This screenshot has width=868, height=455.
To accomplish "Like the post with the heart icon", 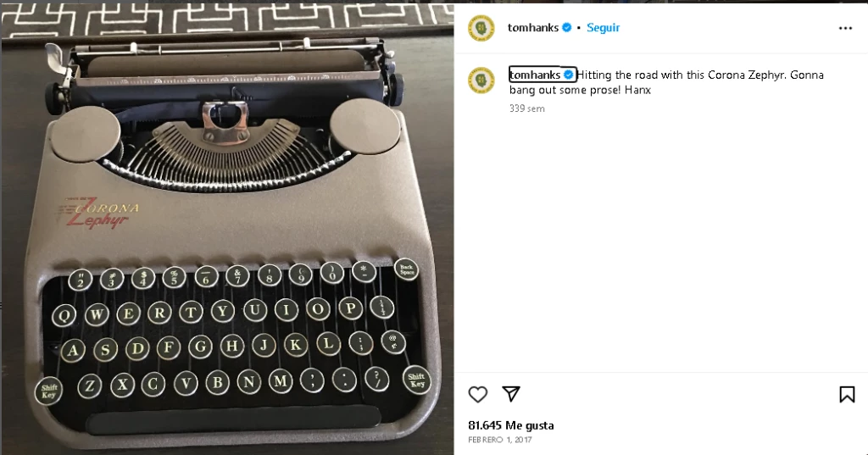I will point(478,394).
